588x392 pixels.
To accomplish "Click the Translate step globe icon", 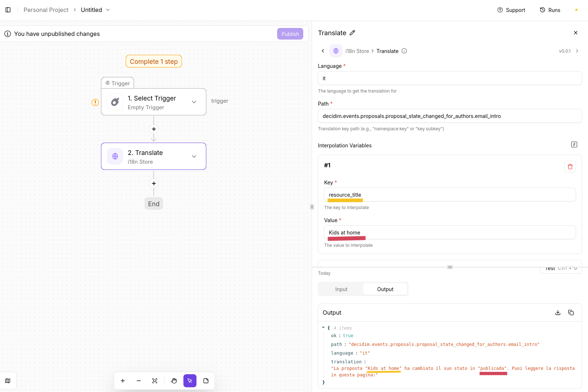I will pos(115,156).
